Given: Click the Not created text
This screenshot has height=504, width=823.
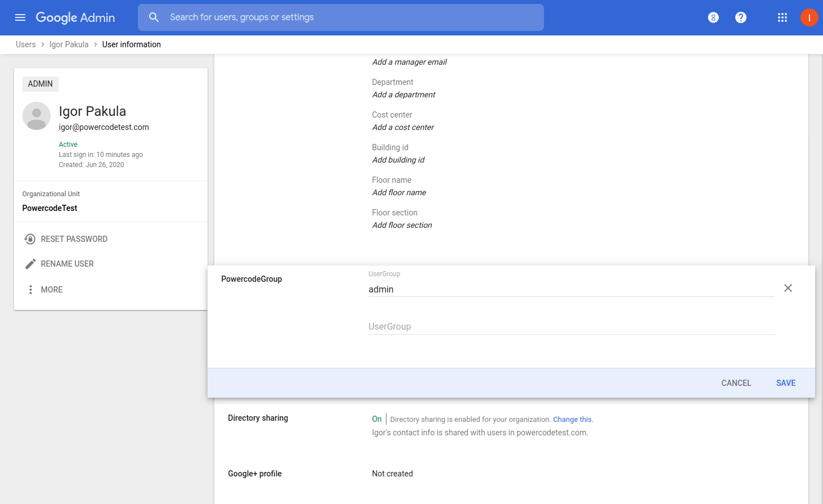Looking at the screenshot, I should point(393,474).
